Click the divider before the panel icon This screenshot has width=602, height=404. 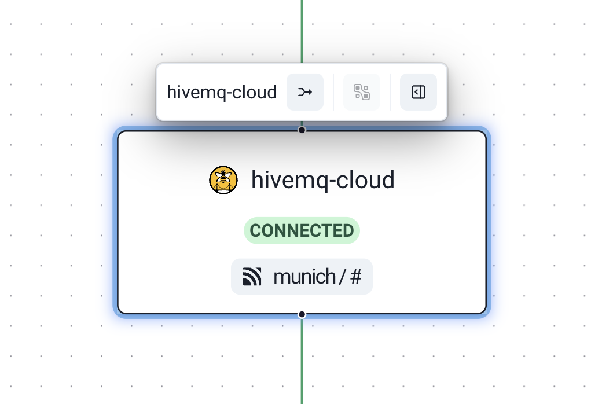click(390, 92)
